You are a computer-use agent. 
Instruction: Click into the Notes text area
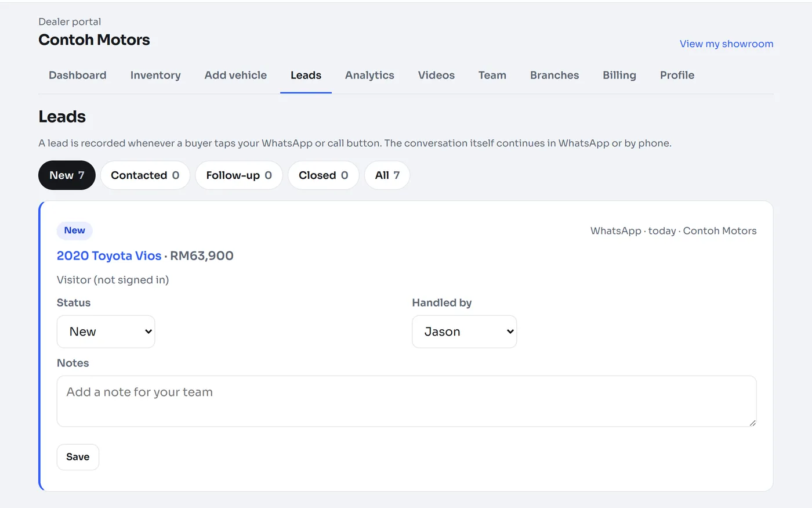coord(407,401)
